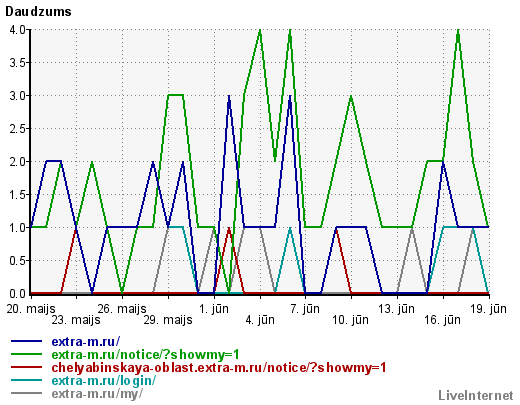Click the Daudzums chart title

click(x=38, y=12)
